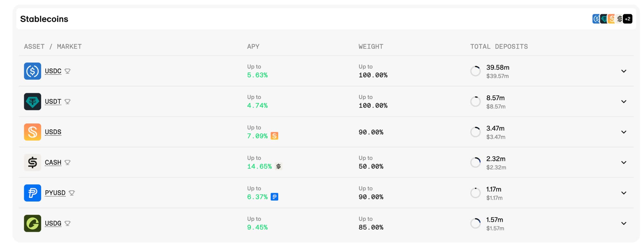Click the USDT Tether coin icon
The image size is (644, 246).
tap(33, 102)
